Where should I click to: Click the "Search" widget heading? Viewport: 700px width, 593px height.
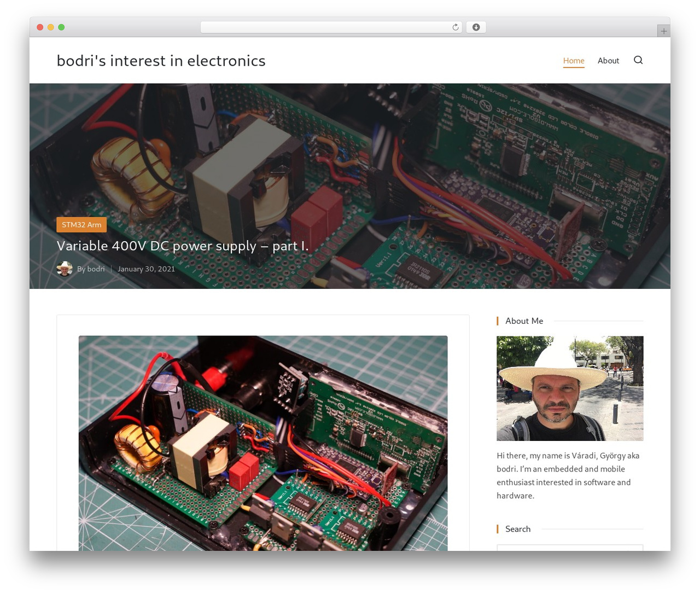click(518, 529)
